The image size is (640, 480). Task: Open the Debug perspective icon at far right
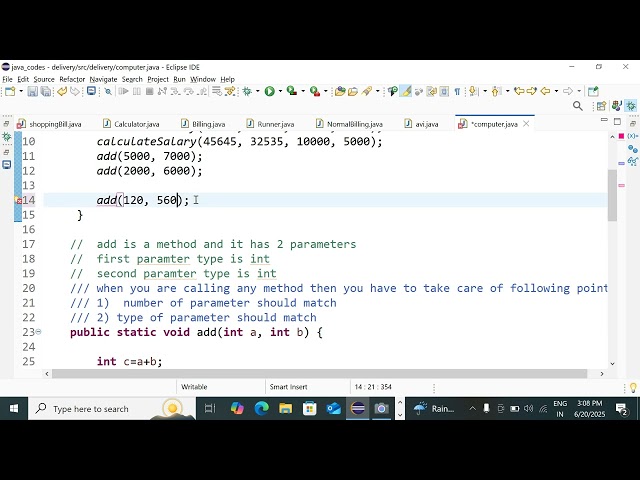pyautogui.click(x=631, y=106)
